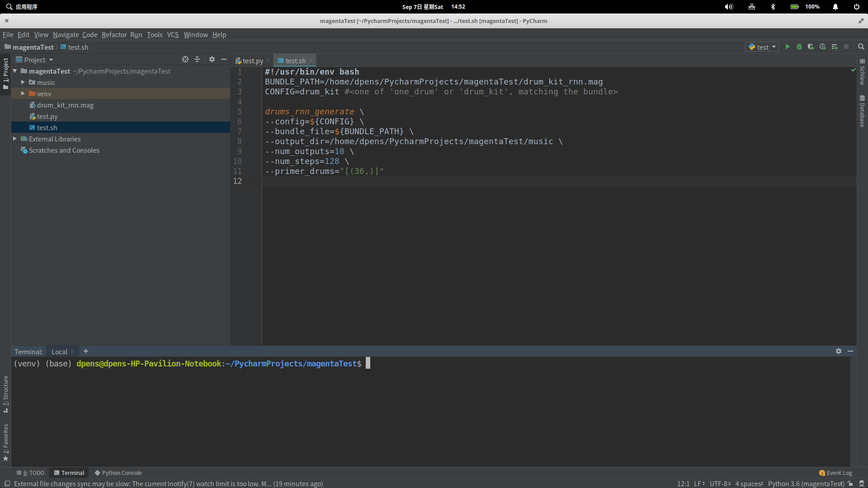
Task: Toggle the Favorites side tool button
Action: pyautogui.click(x=5, y=442)
